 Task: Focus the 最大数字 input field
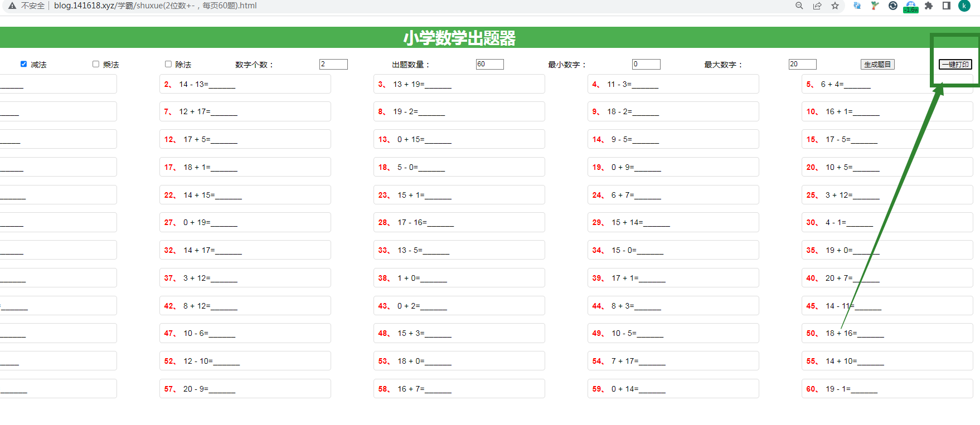pos(803,64)
